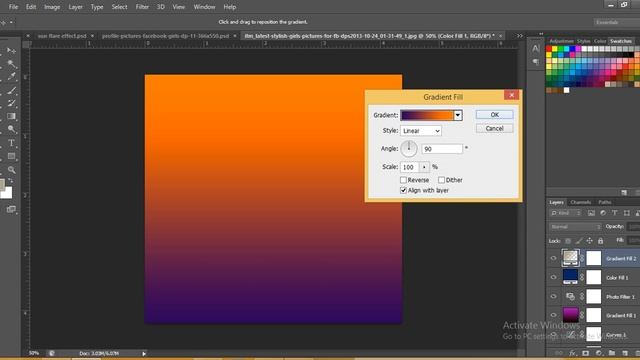Switch to the Channels tab
Viewport: 640px width, 360px height.
coord(580,202)
